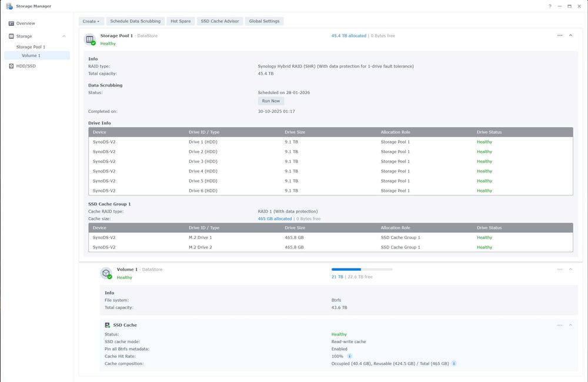The image size is (588, 382).
Task: Select the Drive 1 (HDD) row
Action: pyautogui.click(x=330, y=142)
